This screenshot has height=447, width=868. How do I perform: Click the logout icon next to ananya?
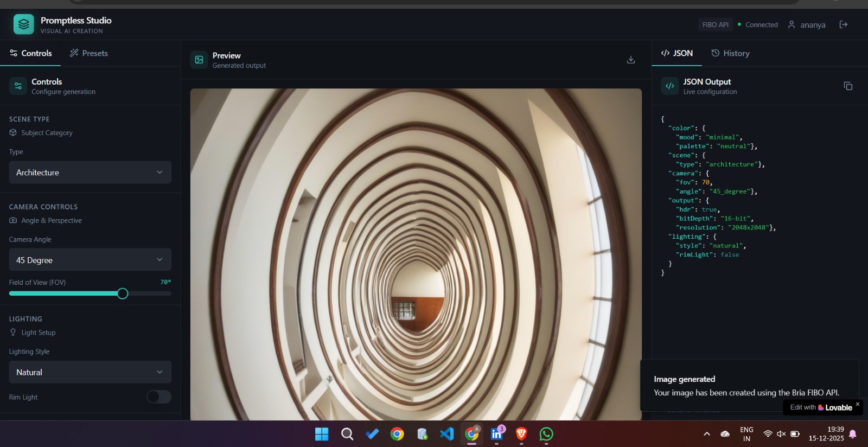pyautogui.click(x=844, y=24)
